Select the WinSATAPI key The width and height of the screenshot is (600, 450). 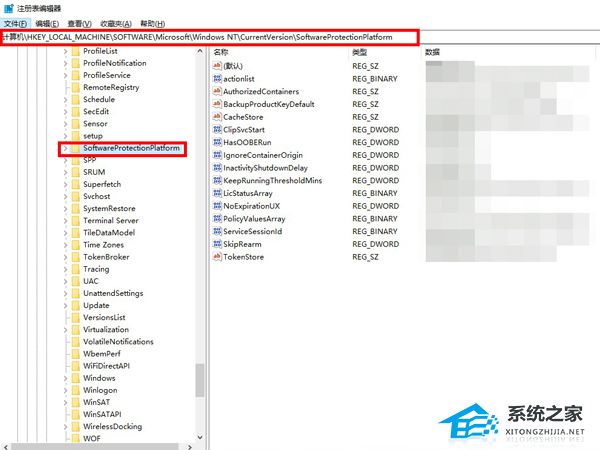point(102,414)
